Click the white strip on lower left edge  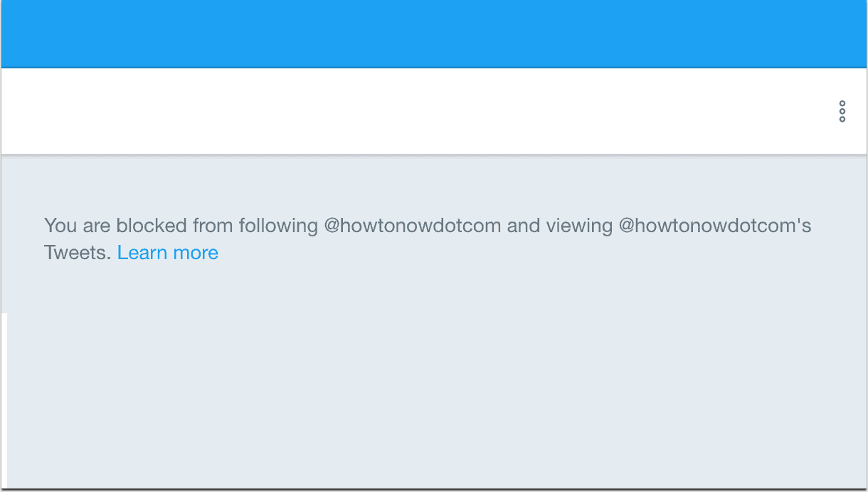4,401
